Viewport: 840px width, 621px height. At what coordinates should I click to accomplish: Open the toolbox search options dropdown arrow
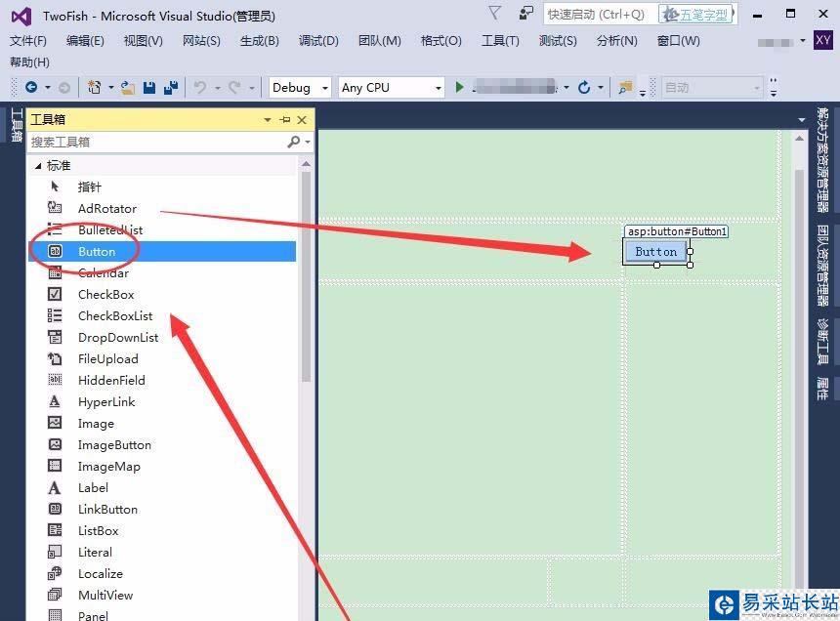308,142
